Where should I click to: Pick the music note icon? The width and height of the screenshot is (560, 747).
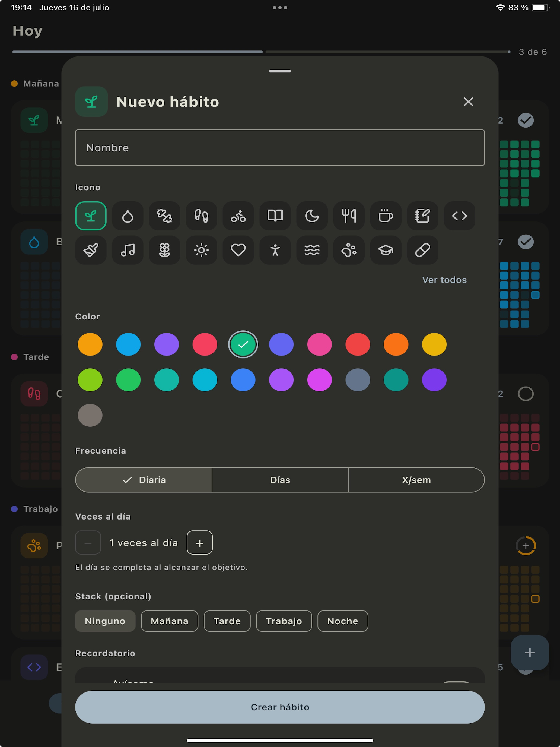point(128,250)
